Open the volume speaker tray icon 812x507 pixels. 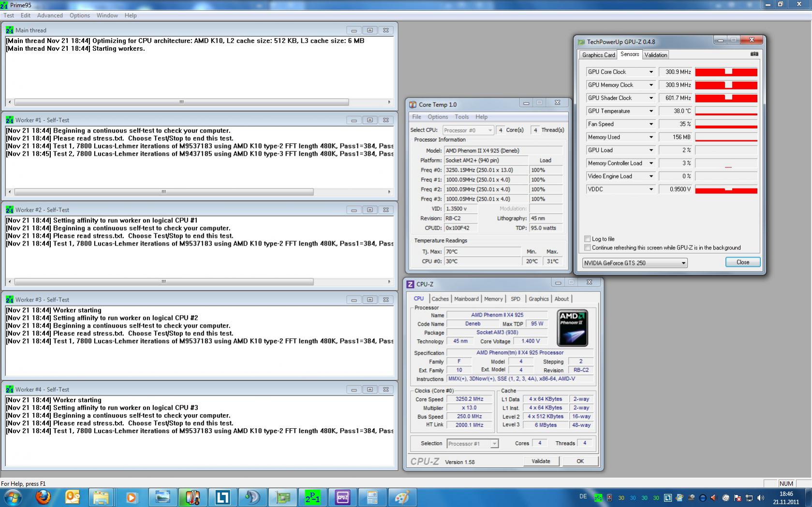761,498
